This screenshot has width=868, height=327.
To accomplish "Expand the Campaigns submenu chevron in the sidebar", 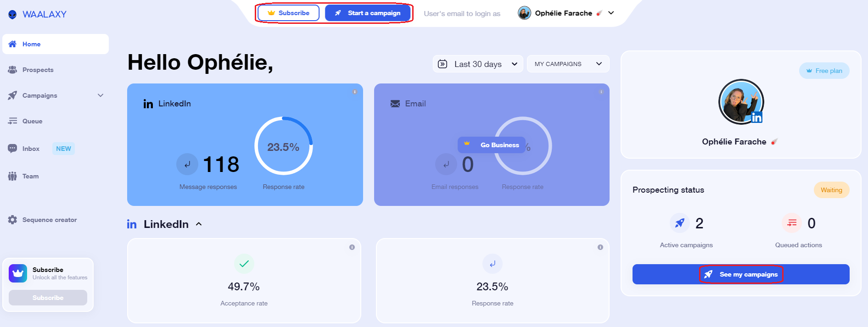I will [101, 95].
